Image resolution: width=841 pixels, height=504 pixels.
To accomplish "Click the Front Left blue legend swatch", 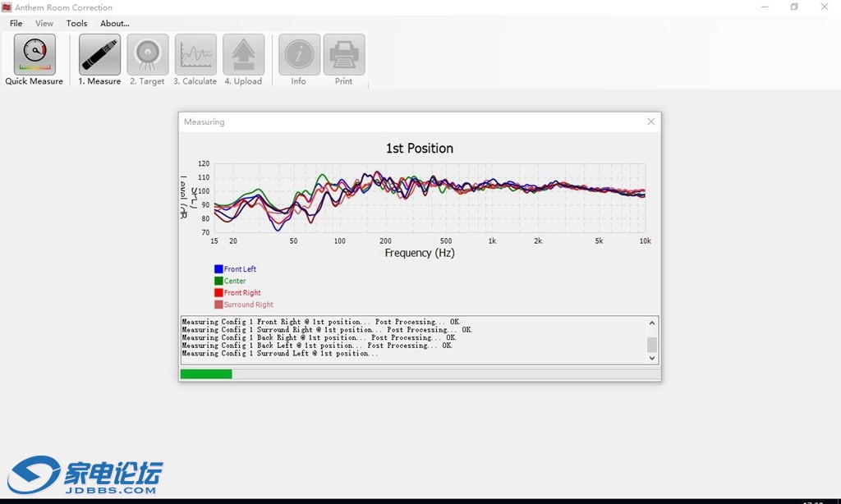I will click(218, 269).
